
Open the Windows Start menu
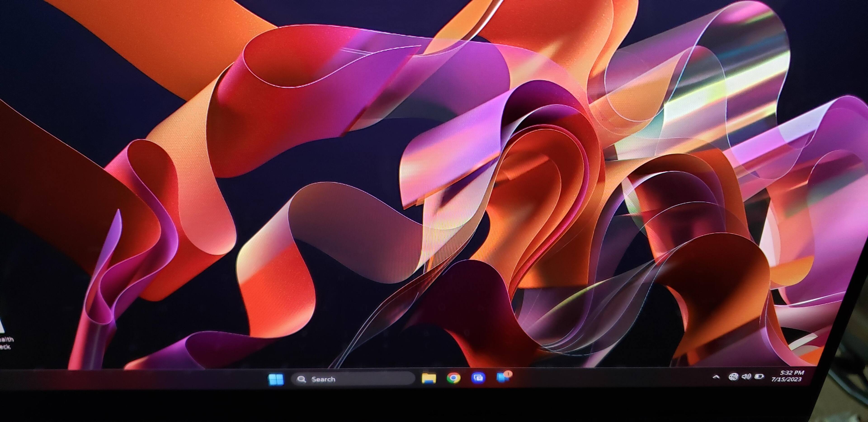click(x=276, y=380)
